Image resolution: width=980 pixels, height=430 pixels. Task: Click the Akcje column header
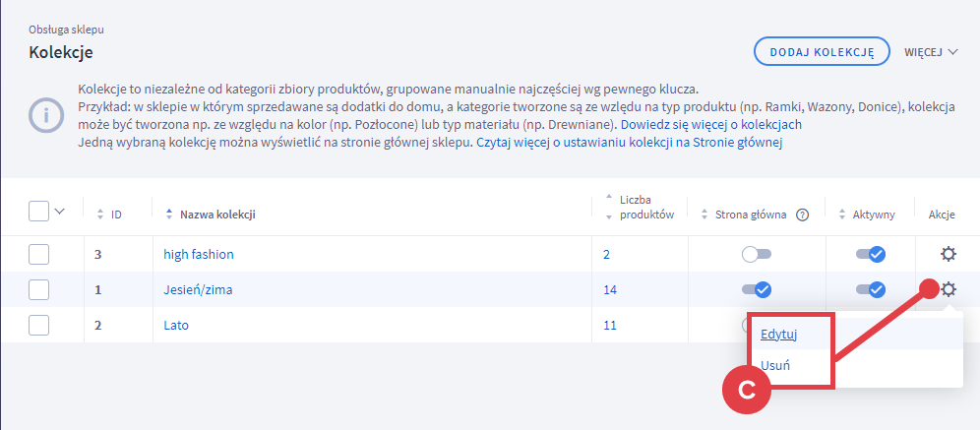pyautogui.click(x=942, y=215)
